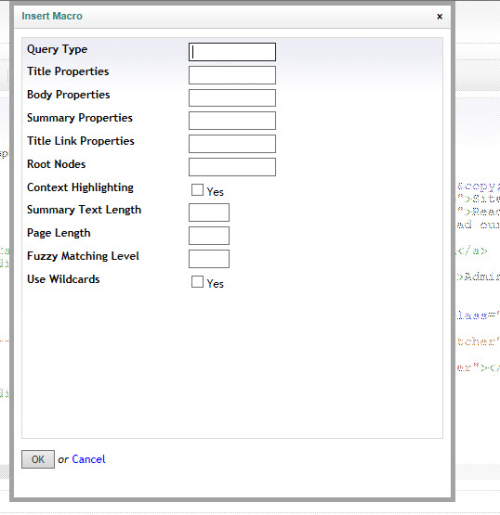This screenshot has height=515, width=500.
Task: Click the Fuzzy Matching Level field
Action: click(x=209, y=259)
